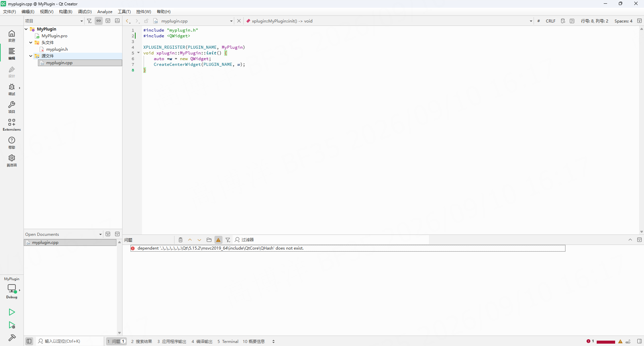Close the myplugin.cpp document with X
Viewport: 644px width, 346px height.
point(239,21)
